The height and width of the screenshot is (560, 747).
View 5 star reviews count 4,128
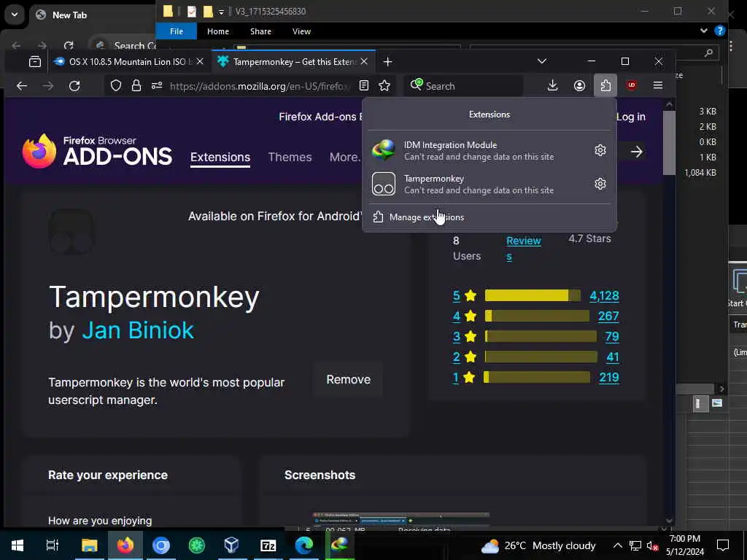tap(604, 296)
